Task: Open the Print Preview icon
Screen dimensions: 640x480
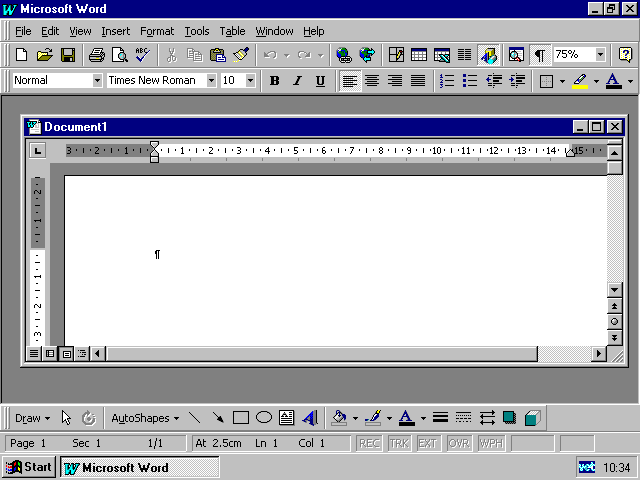Action: [120, 55]
